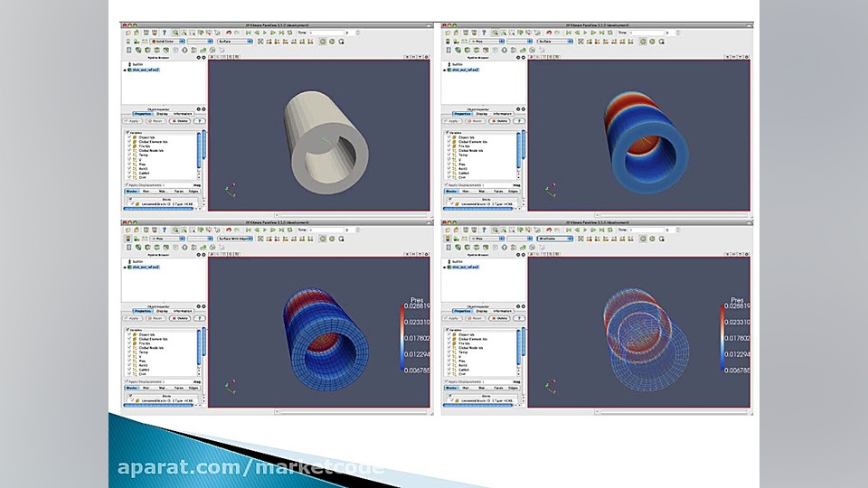Select the Contour filter icon in the Solid Color window
868x488 pixels.
pyautogui.click(x=137, y=50)
